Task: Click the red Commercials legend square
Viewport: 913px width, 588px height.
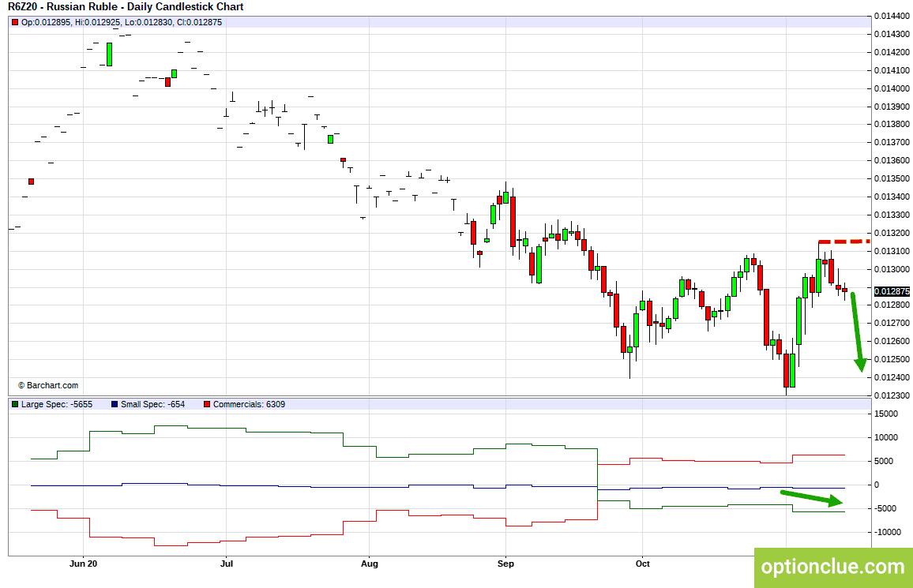Action: tap(207, 404)
